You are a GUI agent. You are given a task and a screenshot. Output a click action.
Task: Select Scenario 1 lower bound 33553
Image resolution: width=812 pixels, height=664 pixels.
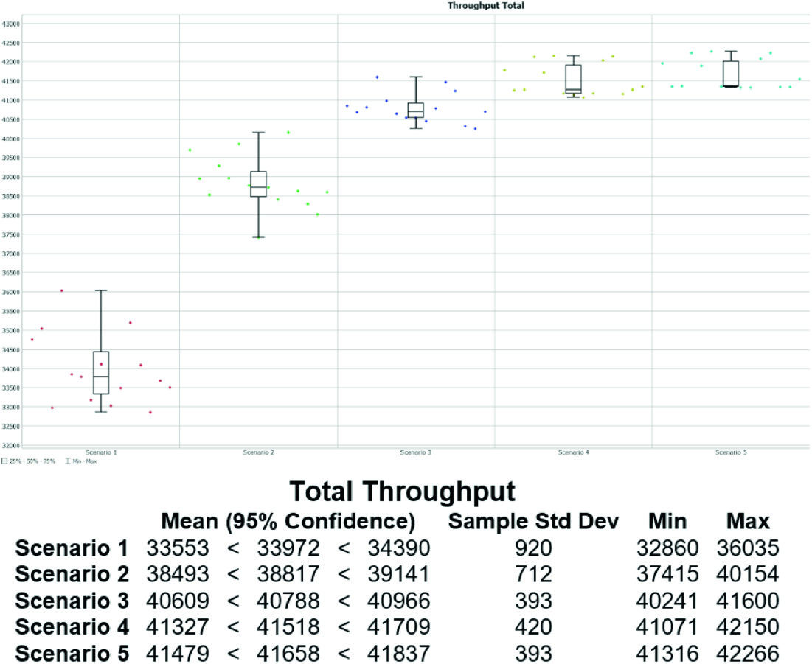click(x=178, y=548)
